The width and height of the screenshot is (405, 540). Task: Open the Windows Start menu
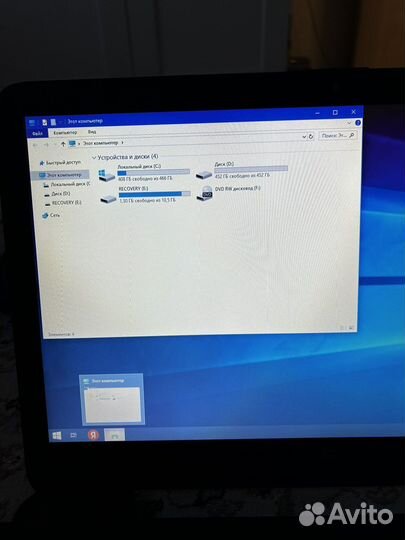pyautogui.click(x=57, y=436)
